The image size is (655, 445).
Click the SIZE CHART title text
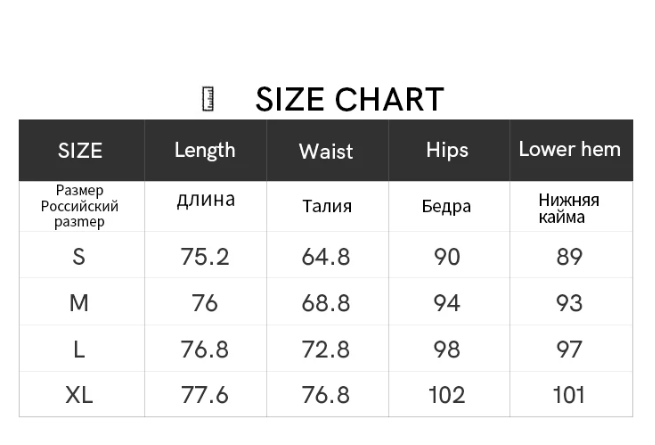pos(349,99)
